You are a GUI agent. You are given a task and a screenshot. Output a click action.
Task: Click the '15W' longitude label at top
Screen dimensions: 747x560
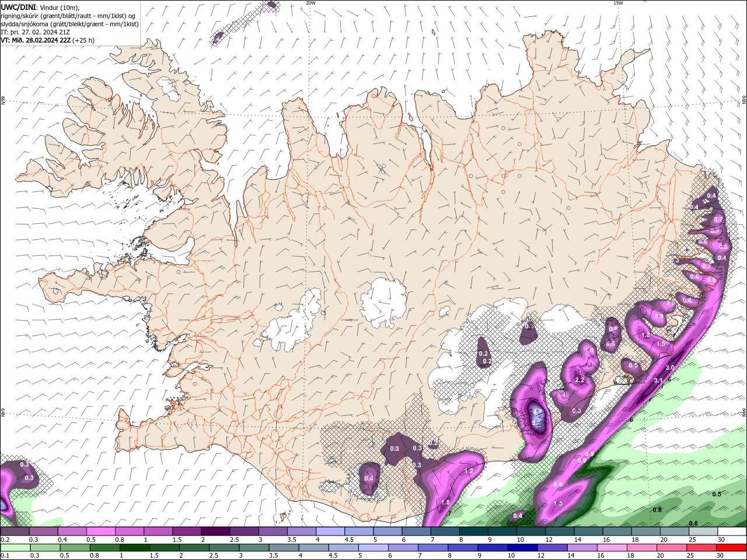(x=618, y=3)
